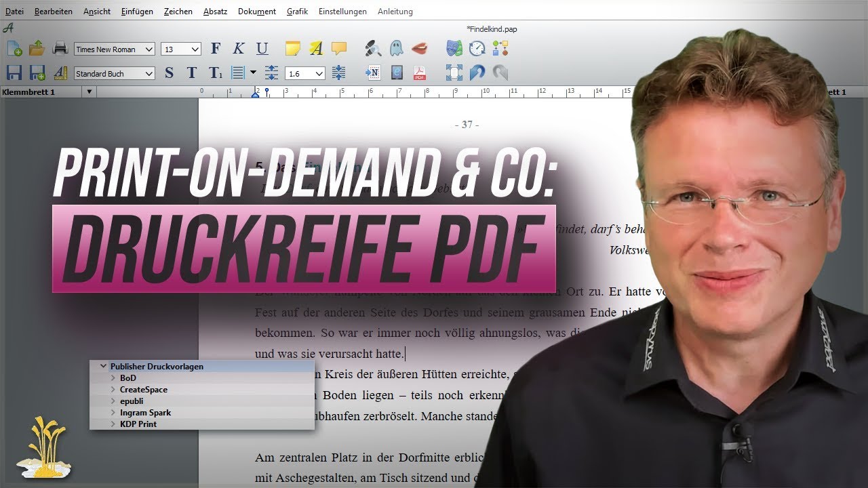Screen dimensions: 868x488
Task: Underline text with the U icon
Action: [x=262, y=49]
